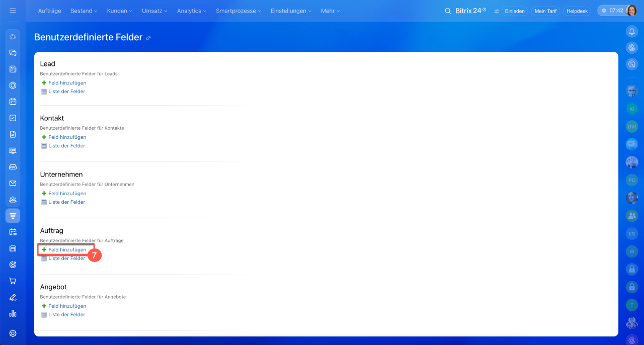Open the T chat avatar in right panel

click(x=632, y=305)
